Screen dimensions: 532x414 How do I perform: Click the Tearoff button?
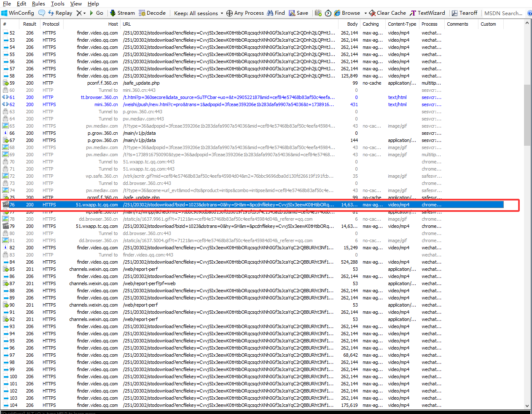coord(464,13)
